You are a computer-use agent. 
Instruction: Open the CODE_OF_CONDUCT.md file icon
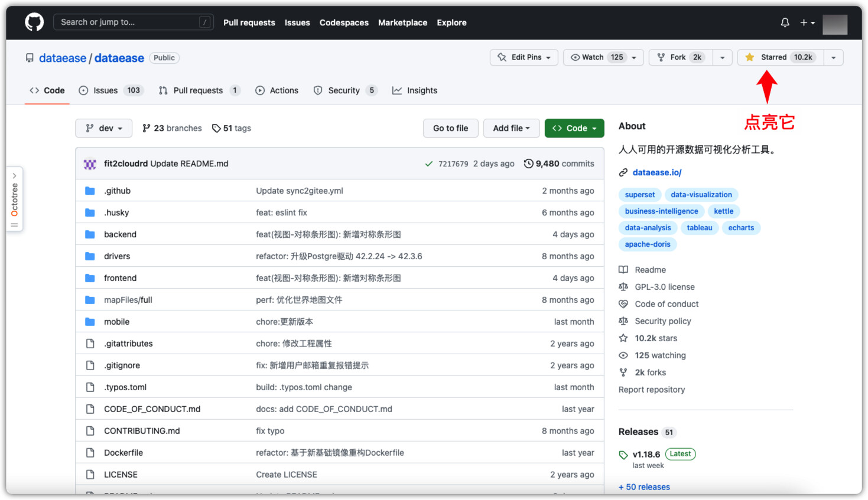click(x=90, y=409)
